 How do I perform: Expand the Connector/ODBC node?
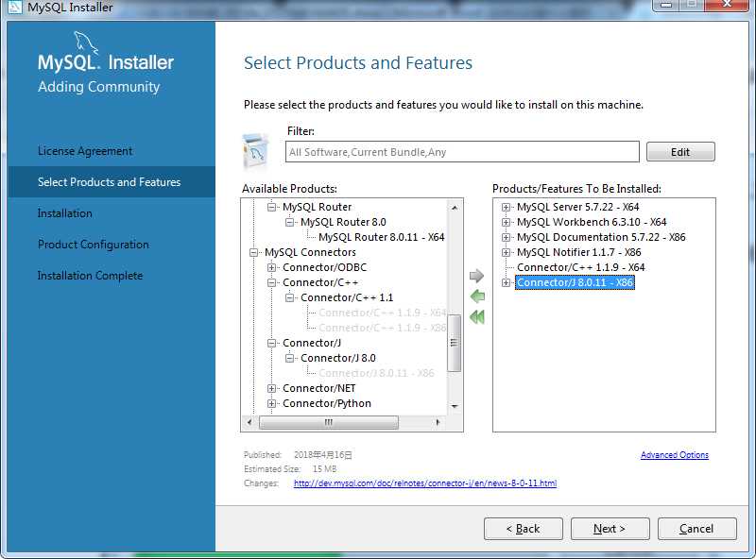[x=271, y=267]
